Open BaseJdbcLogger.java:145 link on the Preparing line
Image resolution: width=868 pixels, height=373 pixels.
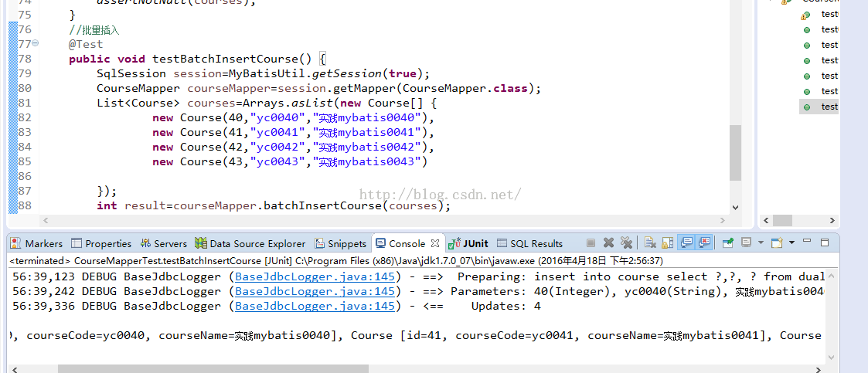pyautogui.click(x=315, y=276)
